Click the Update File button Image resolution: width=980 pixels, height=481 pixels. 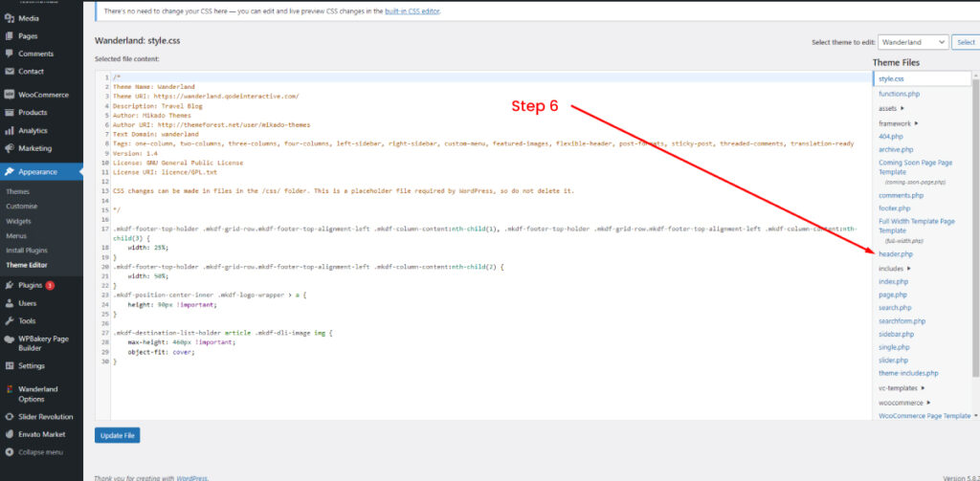[117, 435]
